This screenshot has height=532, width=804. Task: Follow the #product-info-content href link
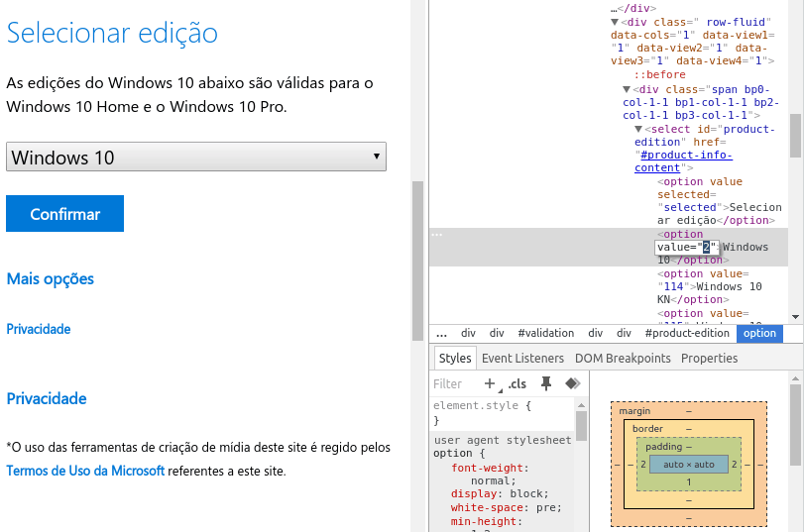tap(683, 160)
